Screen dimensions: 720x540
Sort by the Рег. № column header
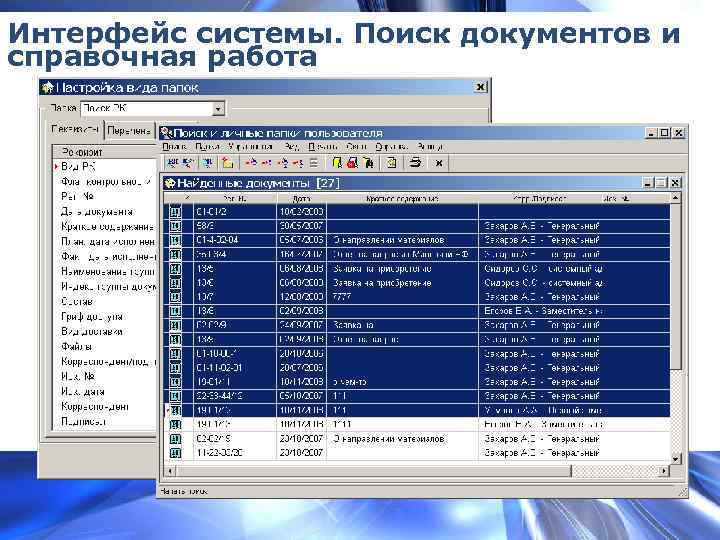pos(235,199)
